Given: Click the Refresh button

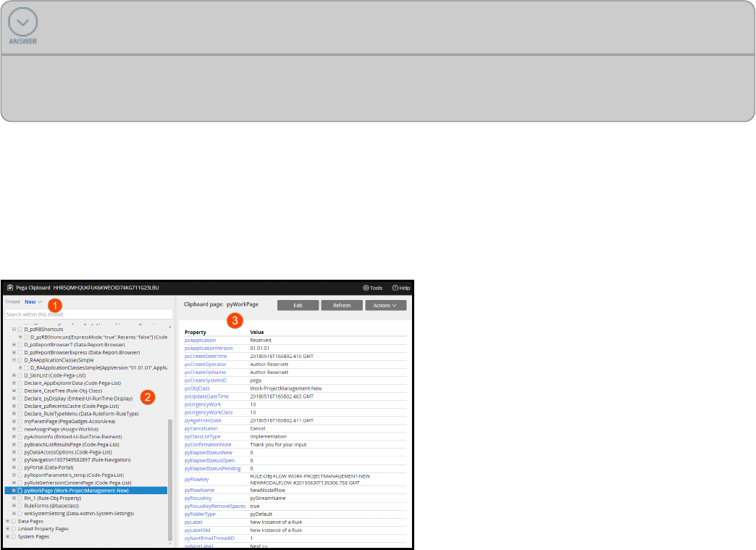Looking at the screenshot, I should (x=342, y=305).
